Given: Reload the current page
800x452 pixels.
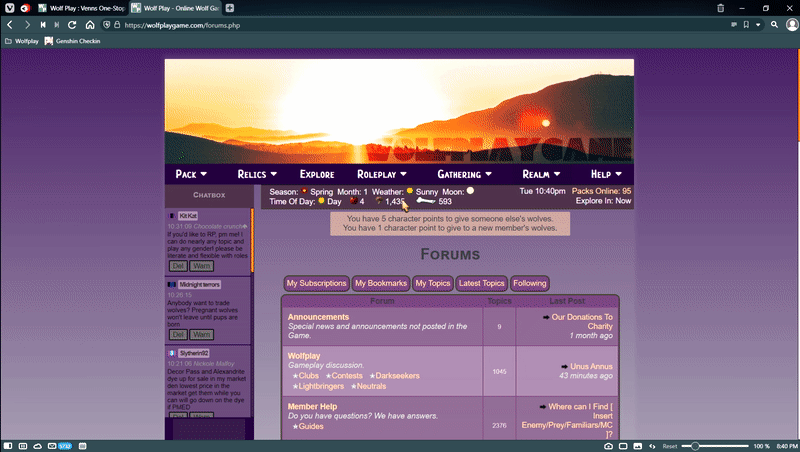Looking at the screenshot, I should pos(72,24).
